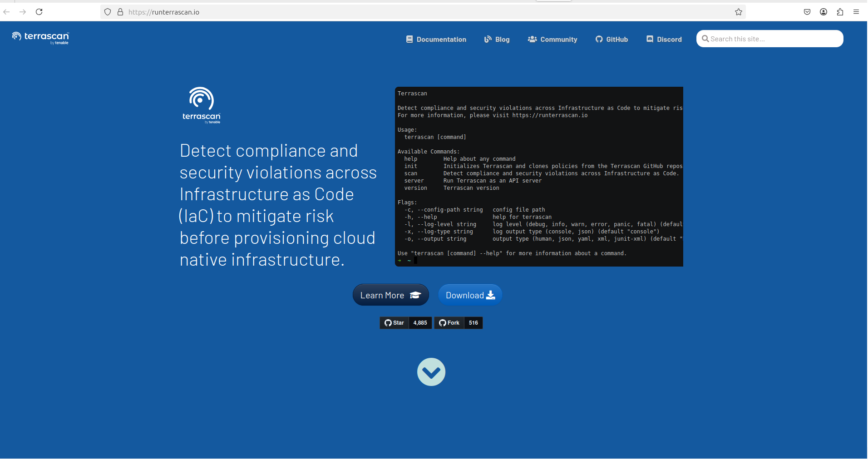Open the Pocket save icon

coord(807,12)
